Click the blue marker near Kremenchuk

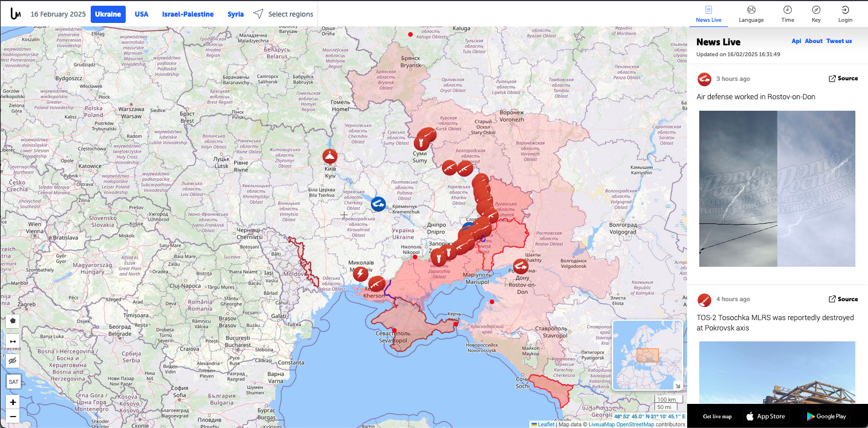tap(378, 204)
